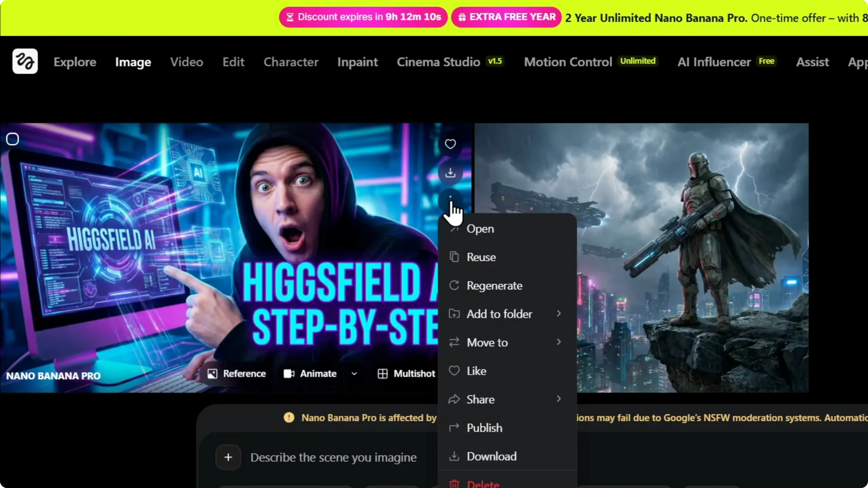Click the Describe the scene prompt field
Screen dimensions: 868x488
(x=333, y=457)
